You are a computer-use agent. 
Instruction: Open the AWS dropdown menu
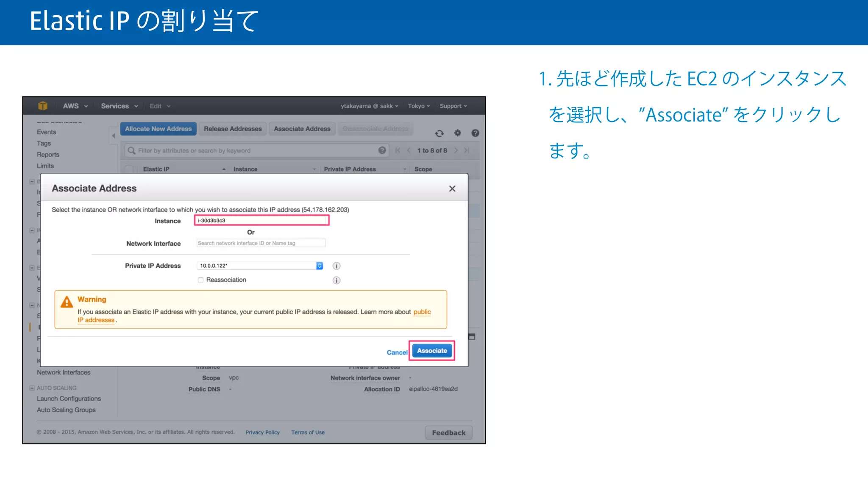[x=75, y=106]
